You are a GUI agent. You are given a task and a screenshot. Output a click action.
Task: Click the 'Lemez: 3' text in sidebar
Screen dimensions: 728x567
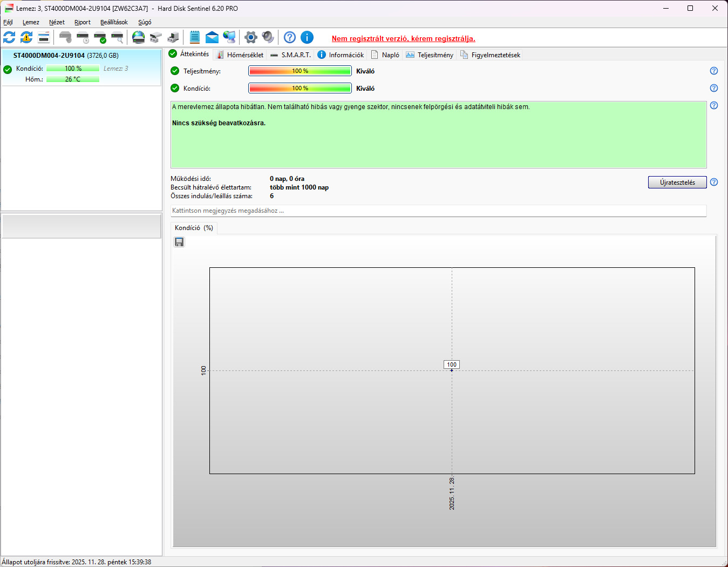(x=116, y=69)
